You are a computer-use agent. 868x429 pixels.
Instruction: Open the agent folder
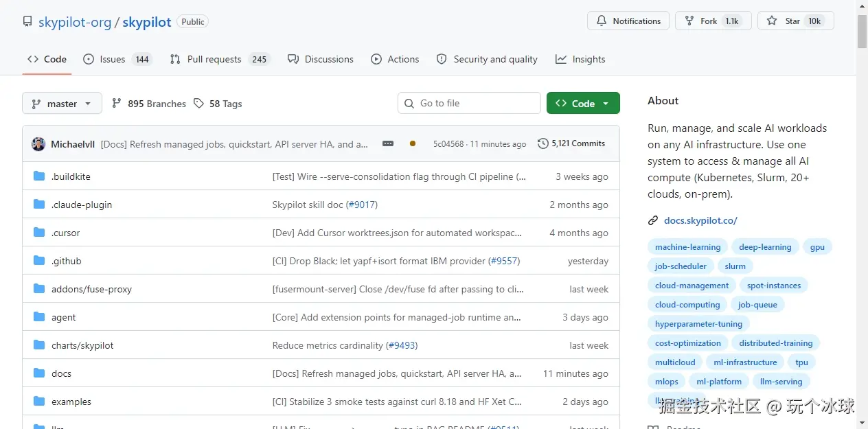64,317
